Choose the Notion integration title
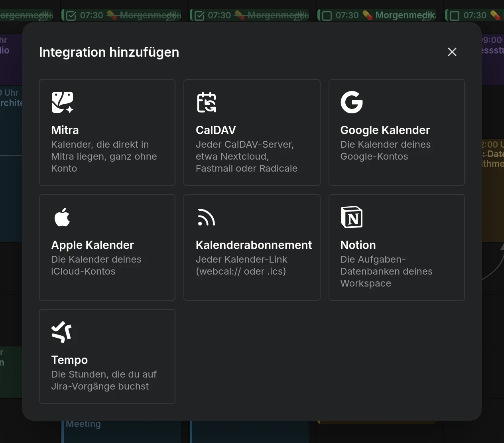The image size is (504, 443). 358,245
